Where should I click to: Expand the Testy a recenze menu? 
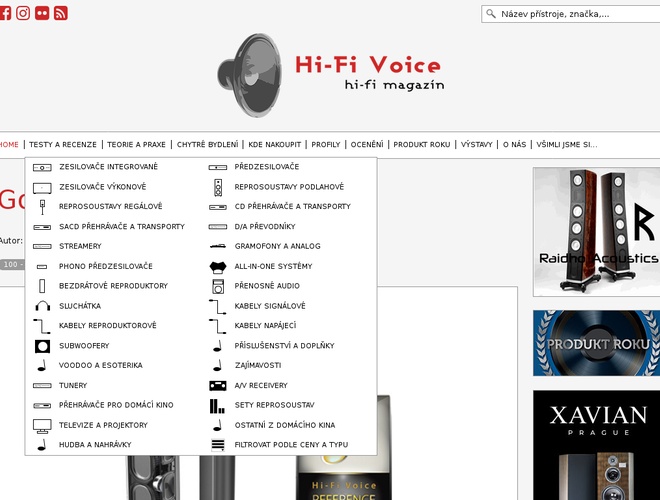(x=63, y=144)
